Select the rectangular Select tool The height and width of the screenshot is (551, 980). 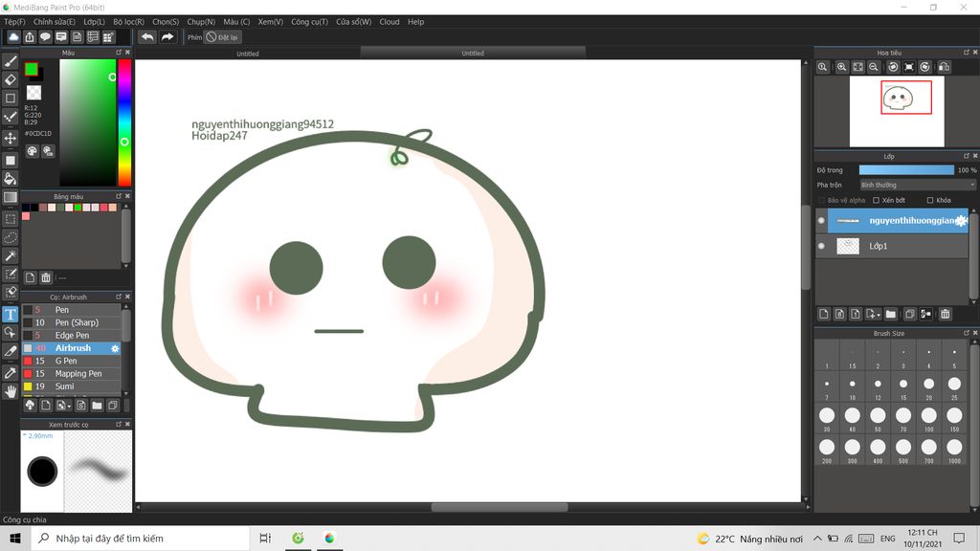pyautogui.click(x=11, y=219)
